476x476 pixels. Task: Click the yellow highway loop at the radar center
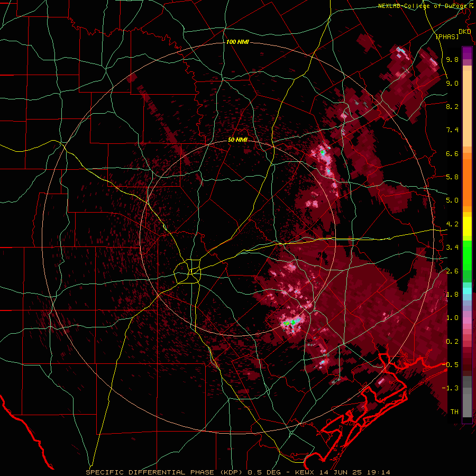(188, 271)
